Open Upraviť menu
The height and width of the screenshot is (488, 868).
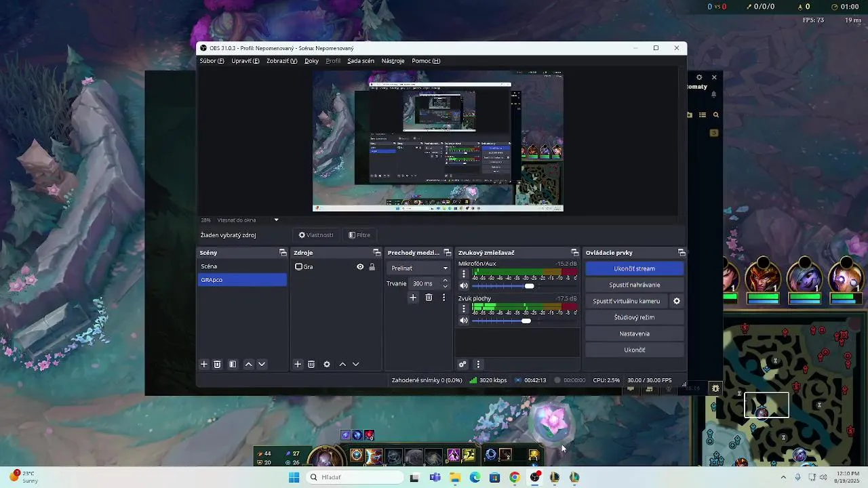pyautogui.click(x=245, y=61)
